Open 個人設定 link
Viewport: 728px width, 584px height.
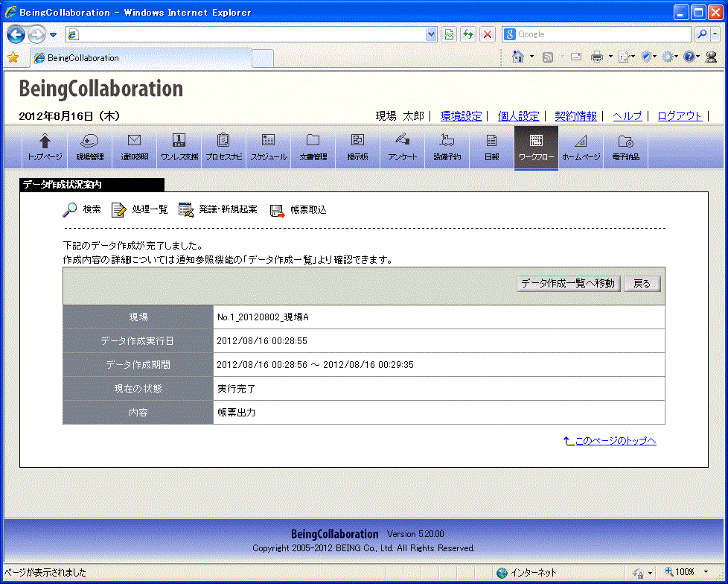pos(519,116)
